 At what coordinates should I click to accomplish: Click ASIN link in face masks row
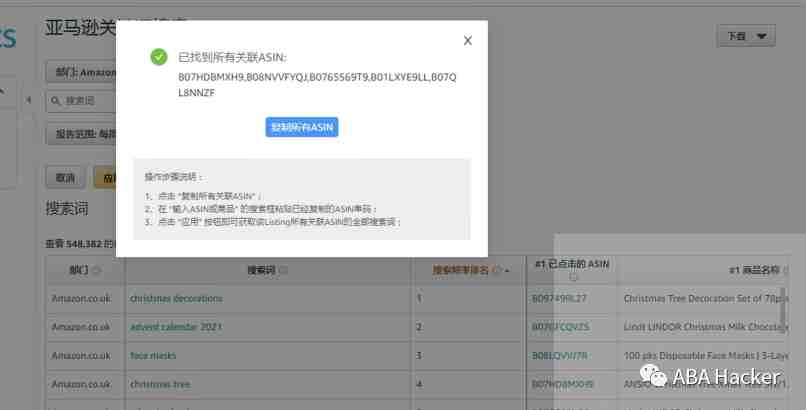(559, 356)
